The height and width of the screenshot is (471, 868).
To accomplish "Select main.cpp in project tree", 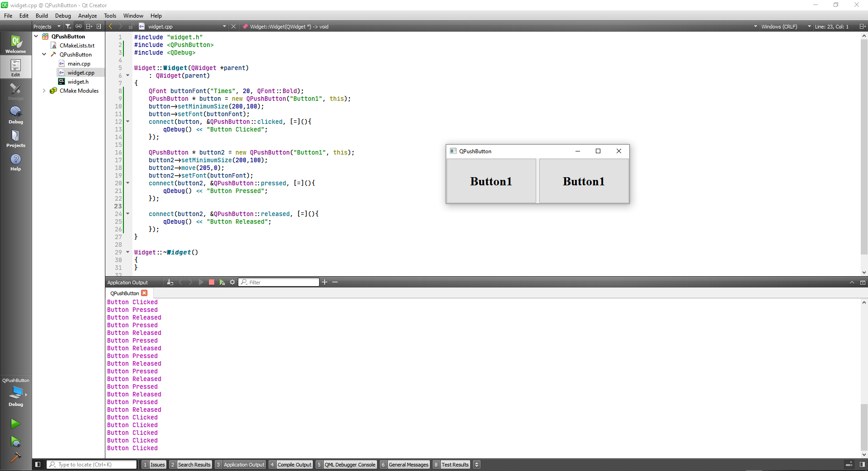I will coord(79,64).
